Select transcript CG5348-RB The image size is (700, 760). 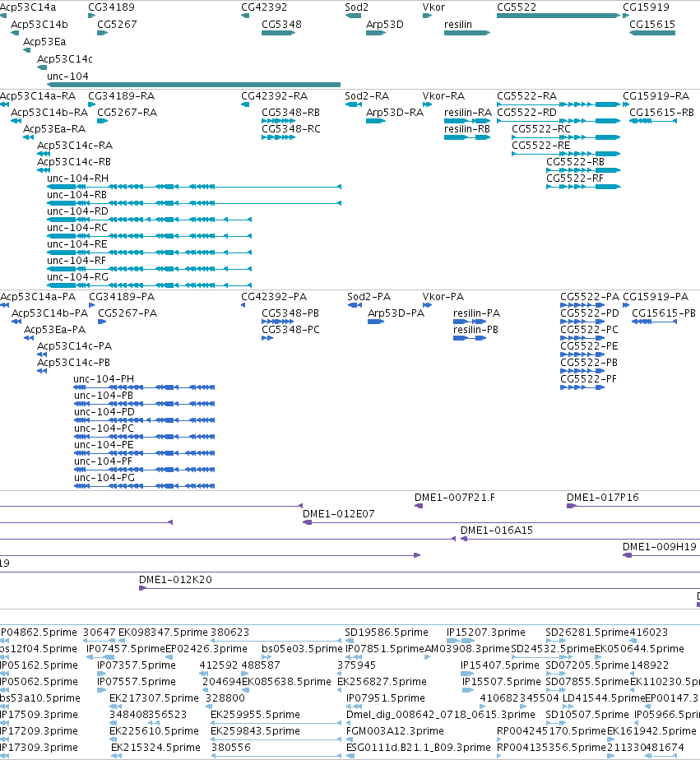coord(279,121)
